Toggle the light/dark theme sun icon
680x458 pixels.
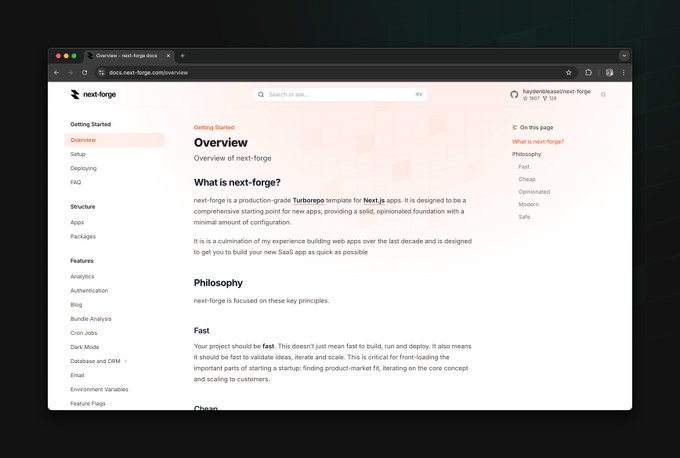point(603,95)
